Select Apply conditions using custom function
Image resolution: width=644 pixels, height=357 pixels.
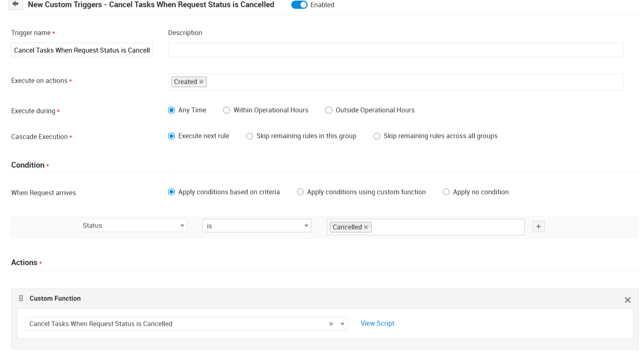(300, 192)
